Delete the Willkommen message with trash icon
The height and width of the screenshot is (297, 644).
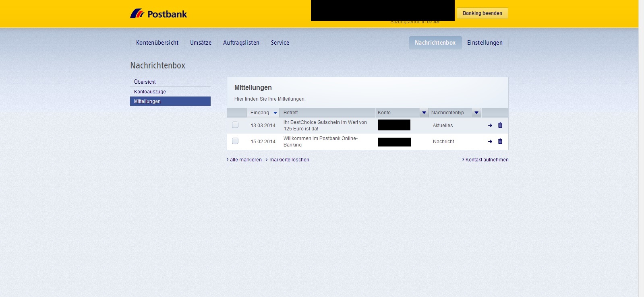coord(500,141)
